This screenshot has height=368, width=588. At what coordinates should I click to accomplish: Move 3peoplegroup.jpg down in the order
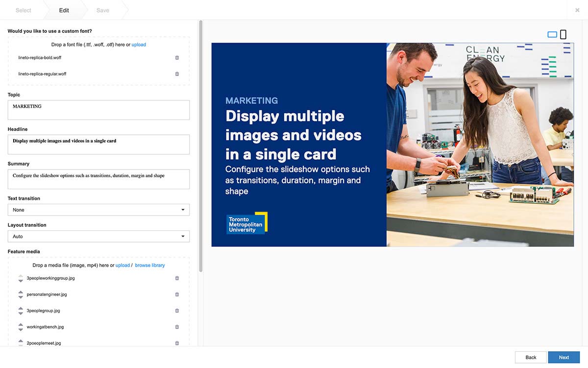point(21,313)
